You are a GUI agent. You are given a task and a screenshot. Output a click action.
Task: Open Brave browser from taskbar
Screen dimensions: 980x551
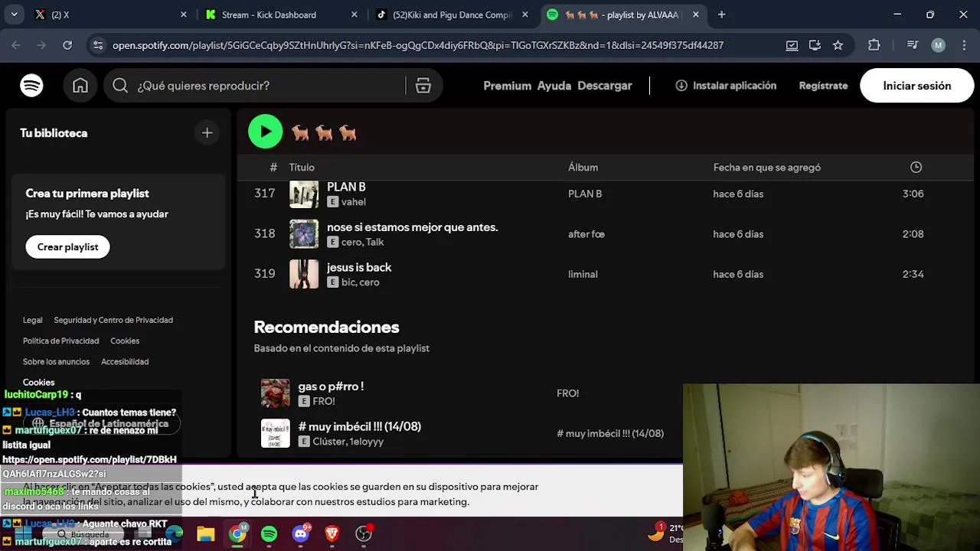pyautogui.click(x=332, y=533)
